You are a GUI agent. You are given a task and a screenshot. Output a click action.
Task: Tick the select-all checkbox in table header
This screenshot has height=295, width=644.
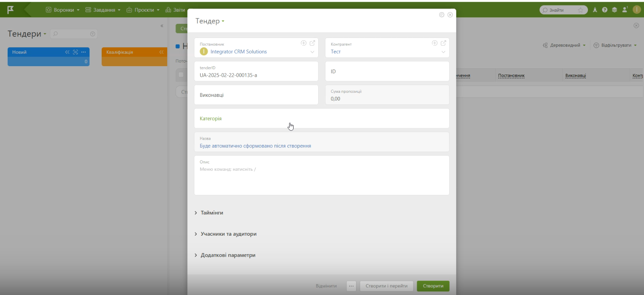181,75
